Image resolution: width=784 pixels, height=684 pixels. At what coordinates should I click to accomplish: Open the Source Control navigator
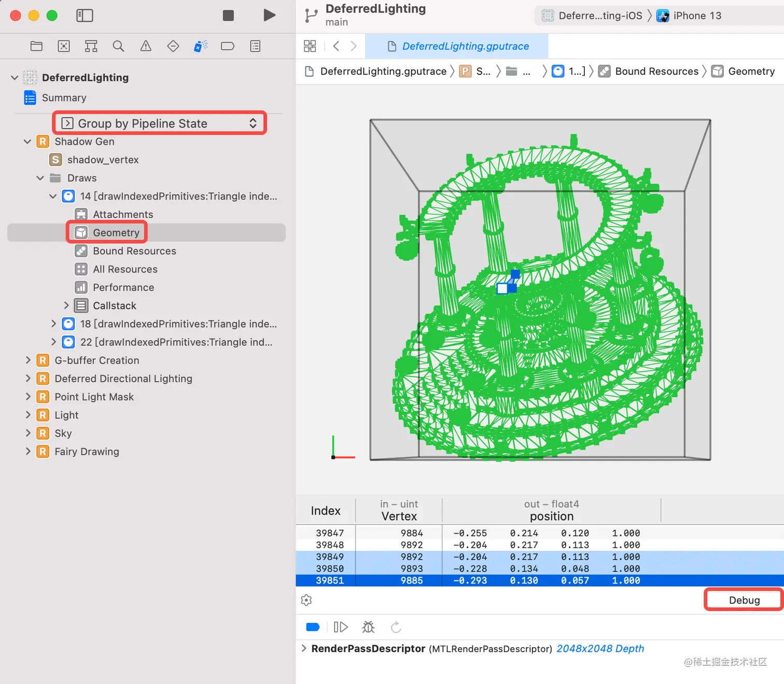[64, 46]
